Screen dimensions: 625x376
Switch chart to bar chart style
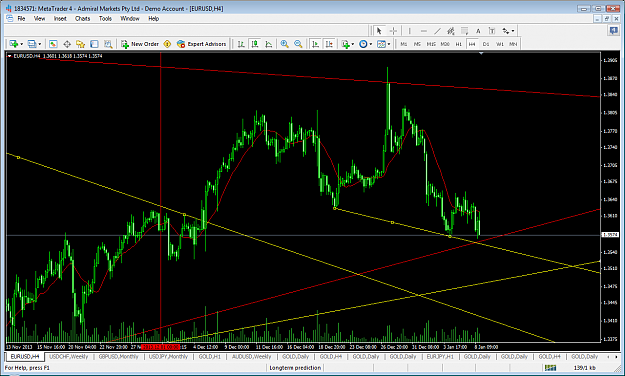241,44
